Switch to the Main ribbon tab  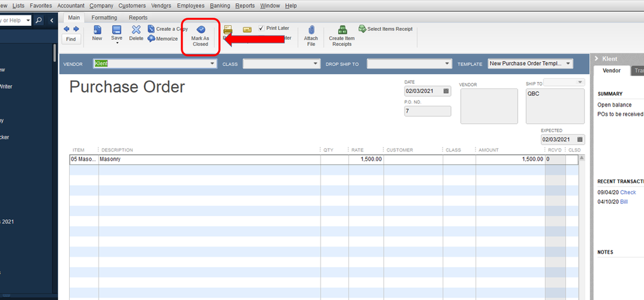coord(74,17)
